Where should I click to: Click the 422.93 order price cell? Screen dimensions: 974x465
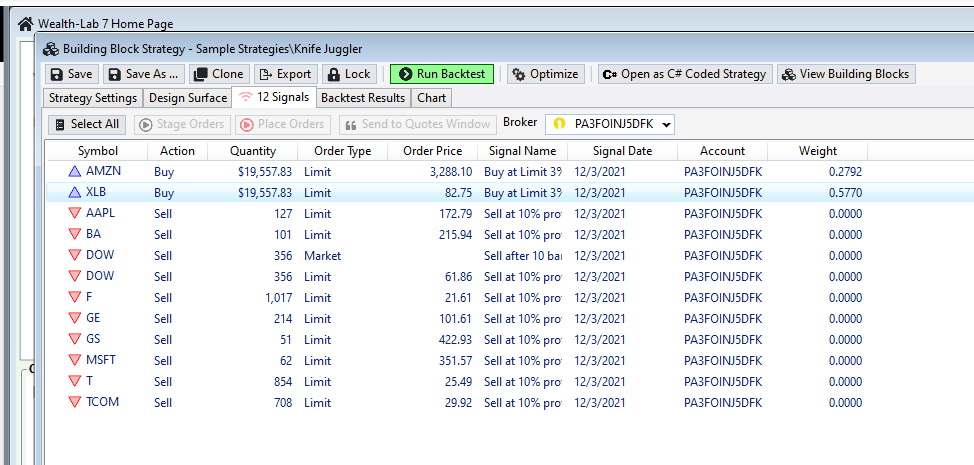click(x=455, y=340)
